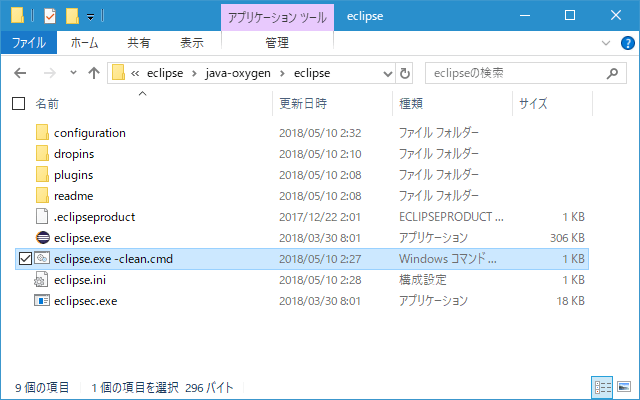The width and height of the screenshot is (640, 400).
Task: Click the eclipse.exe -clean.cmd script icon
Action: (x=42, y=258)
